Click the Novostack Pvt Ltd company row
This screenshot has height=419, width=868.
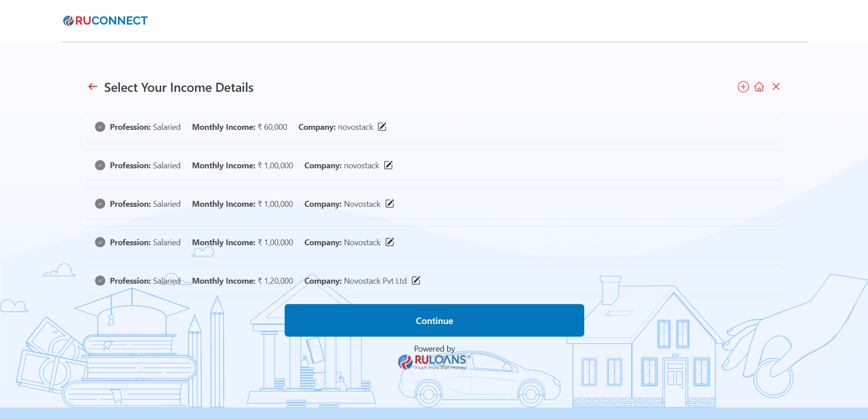[355, 281]
